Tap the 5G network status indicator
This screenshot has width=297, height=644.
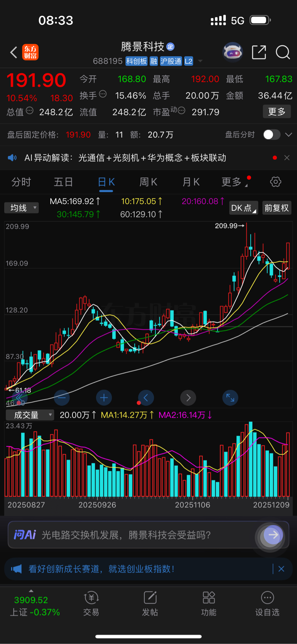[237, 20]
